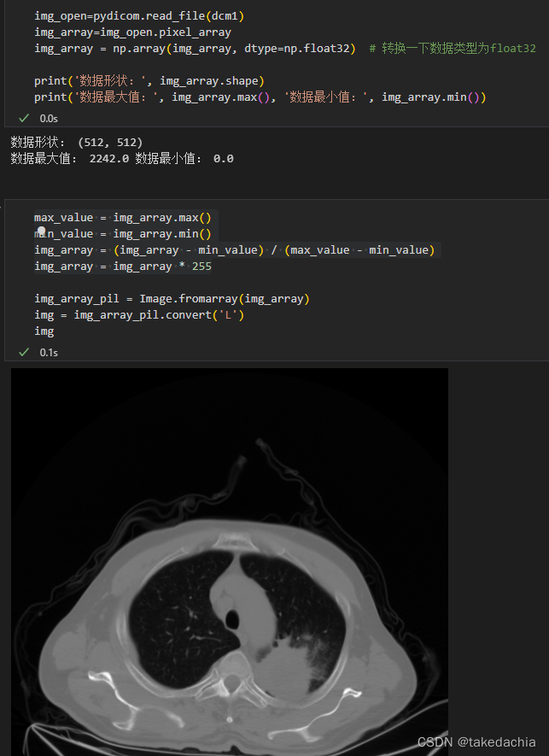Click the convert('L') code line

coord(139,315)
